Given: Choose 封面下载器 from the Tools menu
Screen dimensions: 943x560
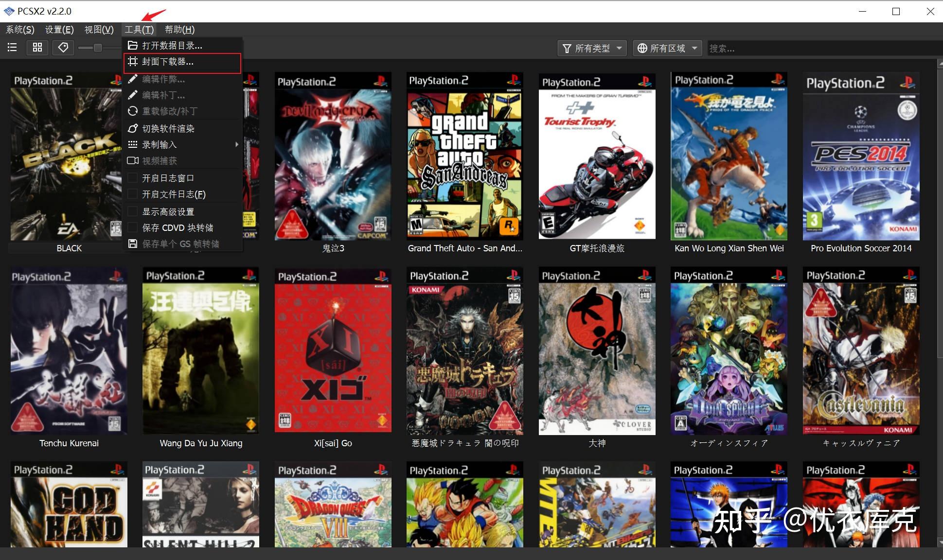Looking at the screenshot, I should 168,62.
